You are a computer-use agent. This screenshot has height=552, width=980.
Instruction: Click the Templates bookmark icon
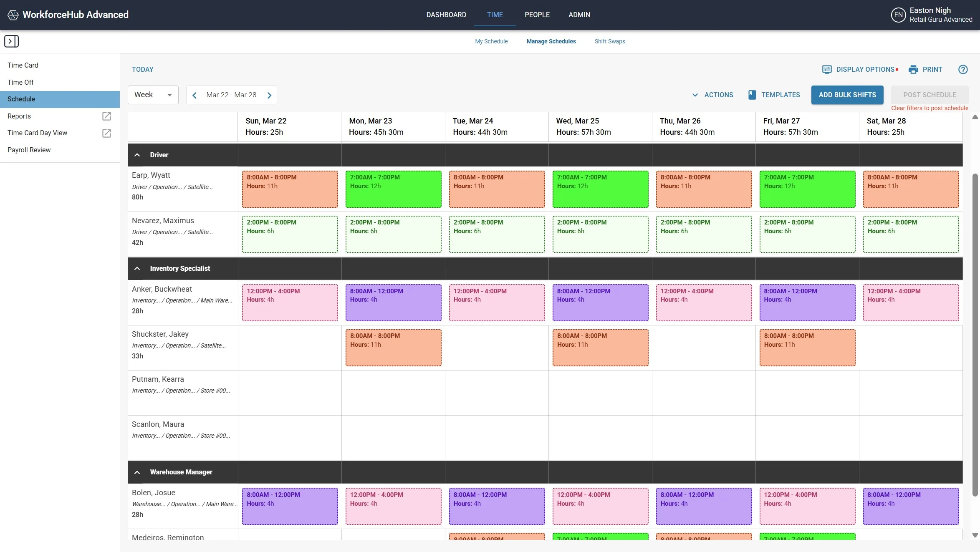click(x=752, y=95)
